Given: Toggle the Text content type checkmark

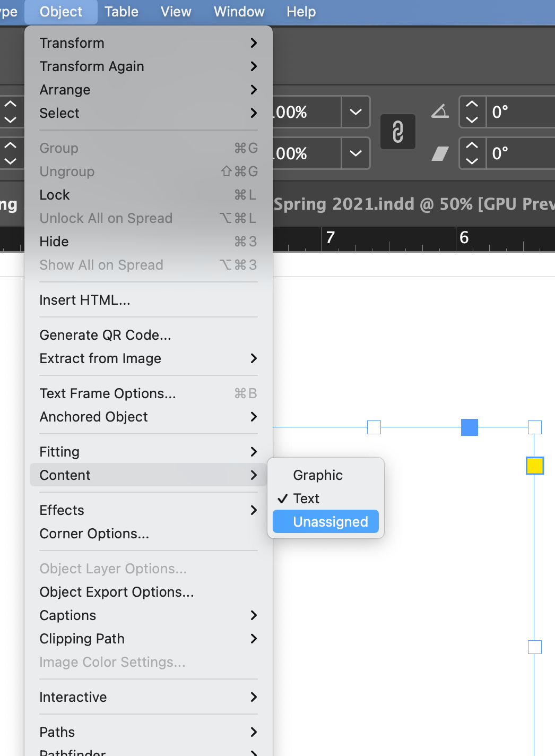Looking at the screenshot, I should 306,498.
